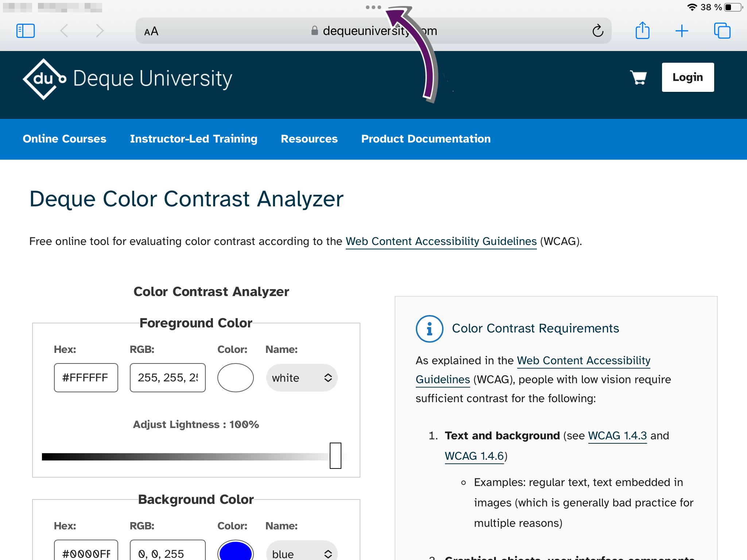This screenshot has height=560, width=747.
Task: Click the Login button
Action: pyautogui.click(x=688, y=77)
